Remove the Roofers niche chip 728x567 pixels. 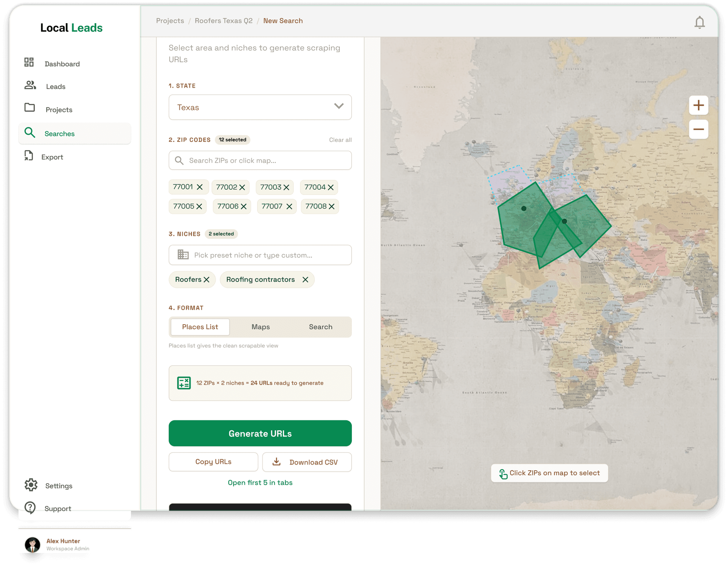click(x=207, y=280)
